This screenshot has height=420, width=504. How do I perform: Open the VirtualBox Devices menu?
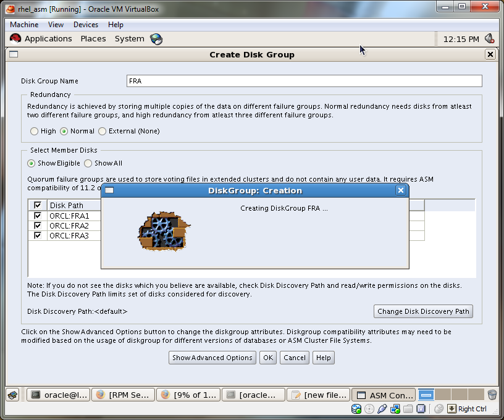click(86, 25)
